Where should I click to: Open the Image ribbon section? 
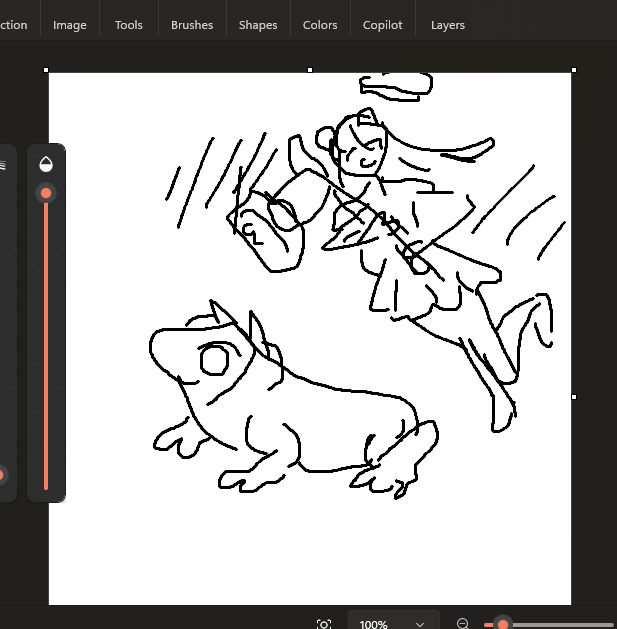pyautogui.click(x=70, y=25)
